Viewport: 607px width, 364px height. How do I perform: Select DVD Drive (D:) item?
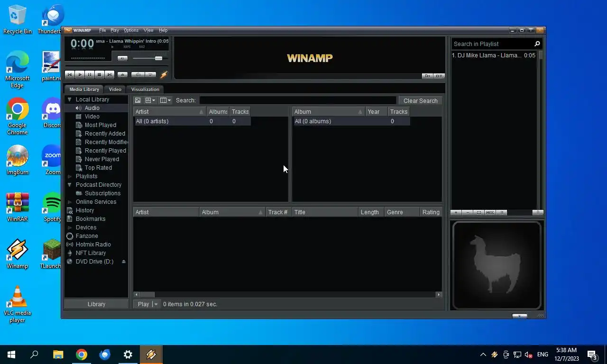point(94,262)
